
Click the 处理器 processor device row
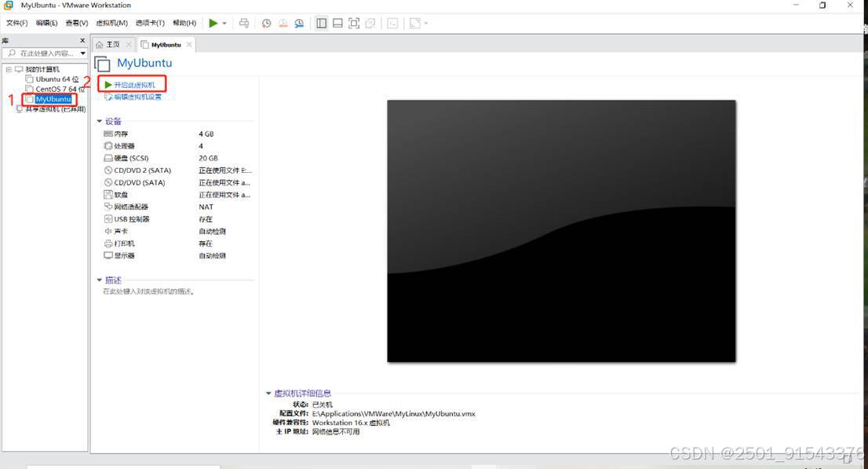tap(177, 146)
